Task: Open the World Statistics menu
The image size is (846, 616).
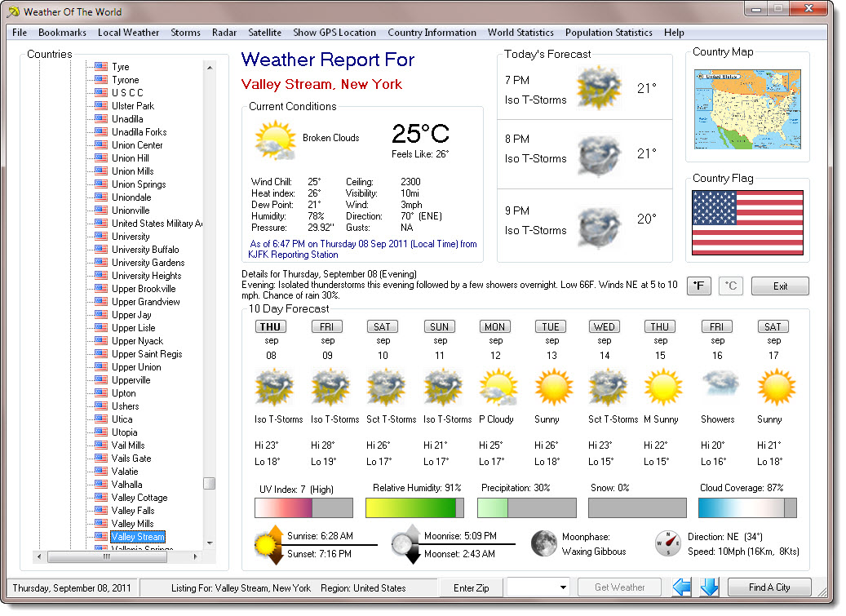Action: click(520, 33)
